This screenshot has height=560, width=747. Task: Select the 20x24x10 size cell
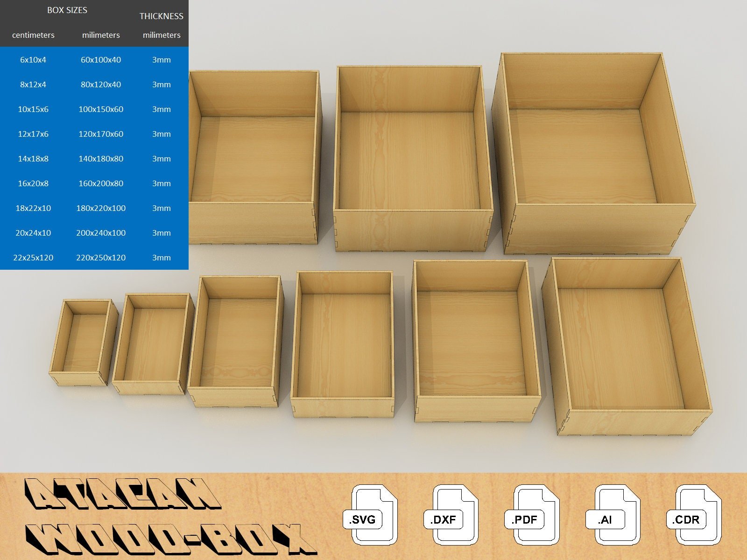click(x=33, y=233)
